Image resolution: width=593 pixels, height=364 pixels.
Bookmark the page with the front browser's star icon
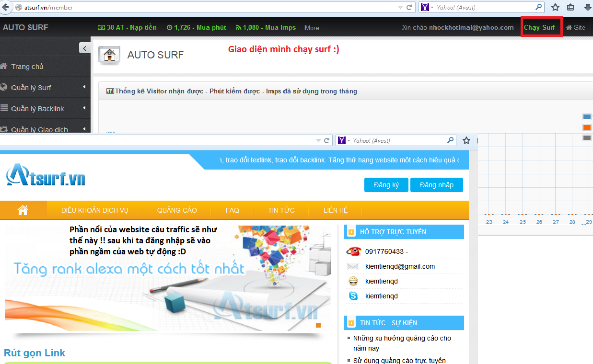pos(466,140)
